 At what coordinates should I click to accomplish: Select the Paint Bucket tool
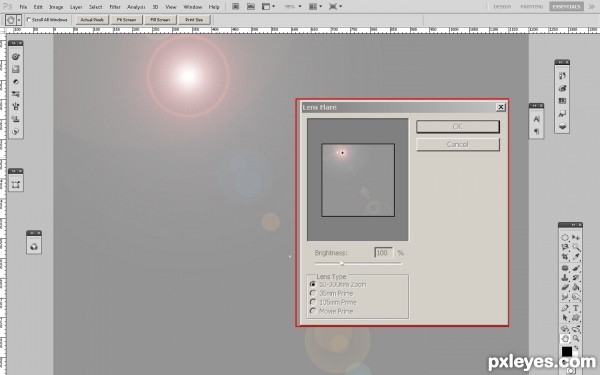click(576, 287)
